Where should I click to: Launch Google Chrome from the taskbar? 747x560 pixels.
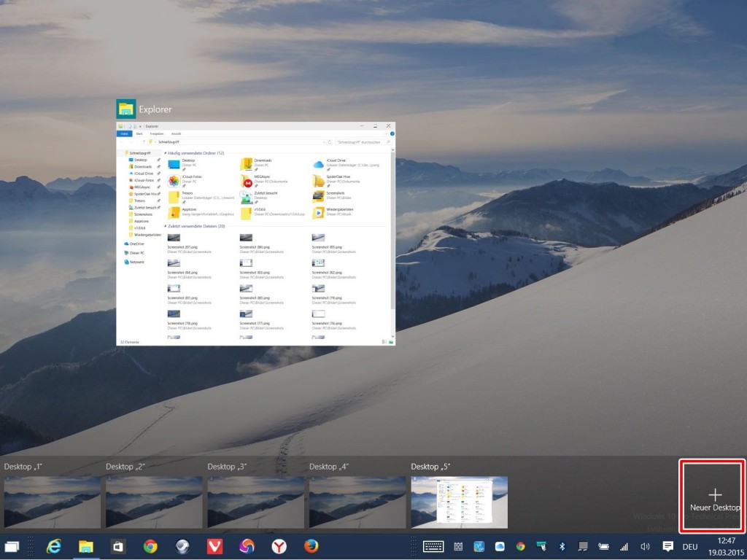coord(150,546)
